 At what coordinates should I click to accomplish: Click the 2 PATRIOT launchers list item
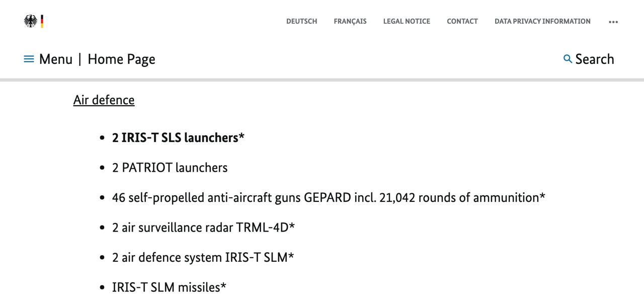(170, 167)
